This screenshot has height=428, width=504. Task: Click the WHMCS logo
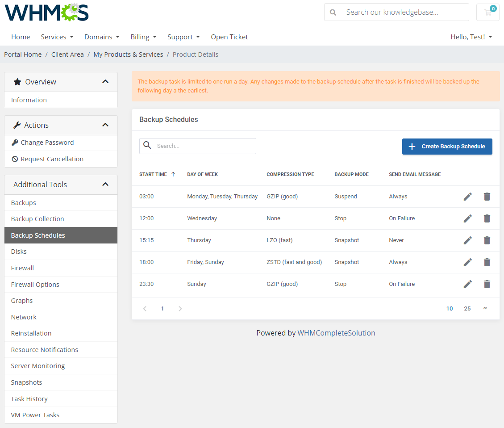pyautogui.click(x=46, y=12)
